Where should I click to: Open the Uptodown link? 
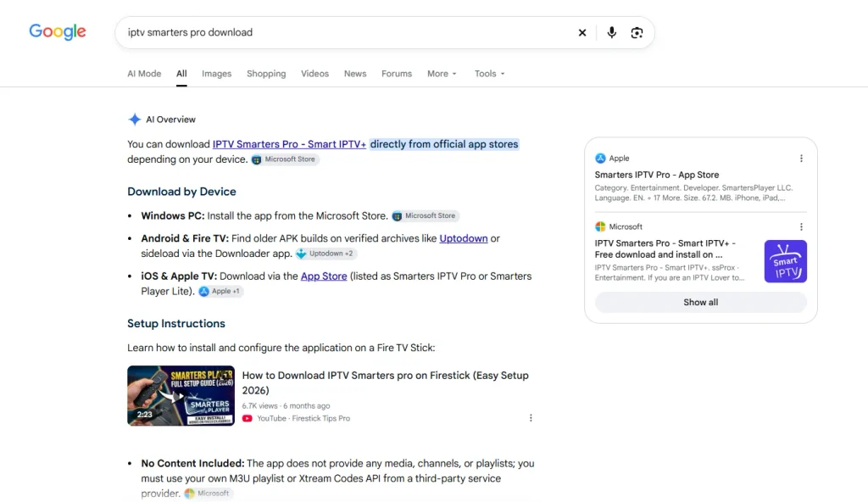(464, 238)
